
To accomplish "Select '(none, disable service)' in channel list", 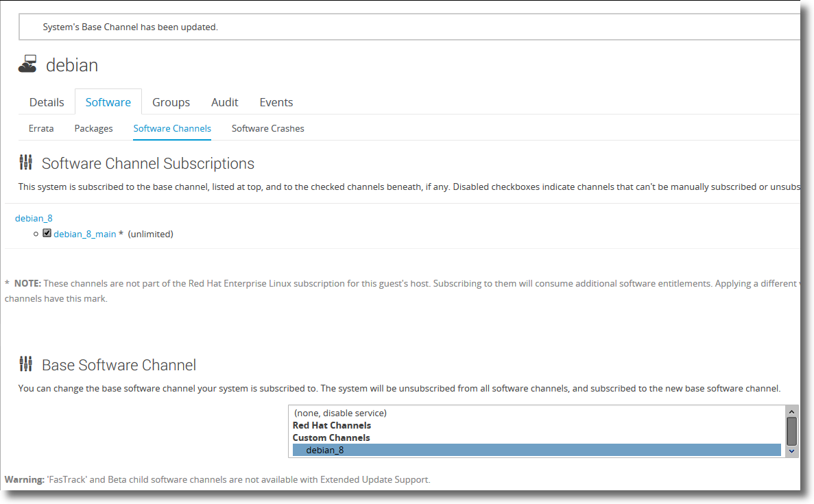I will (x=340, y=413).
